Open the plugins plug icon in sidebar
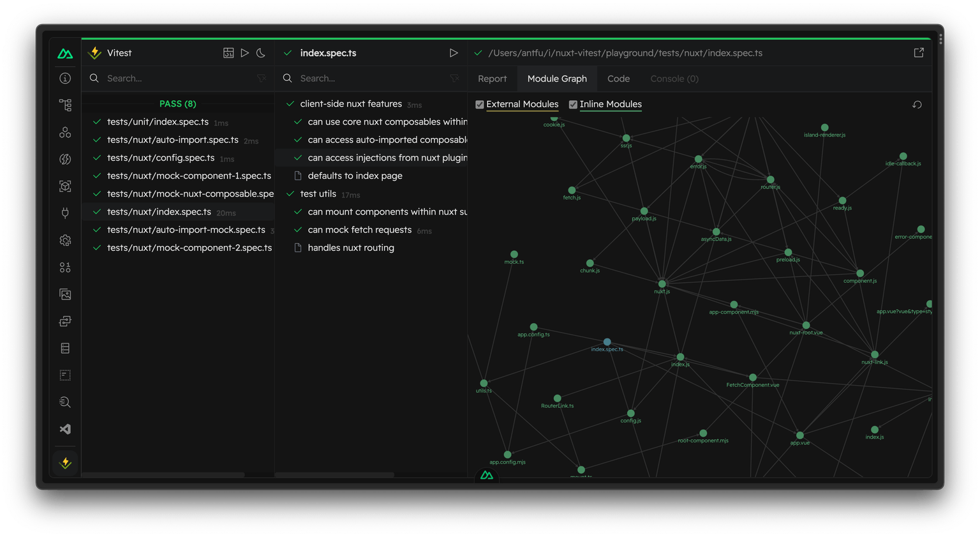Screen dimensions: 980x537 [65, 213]
